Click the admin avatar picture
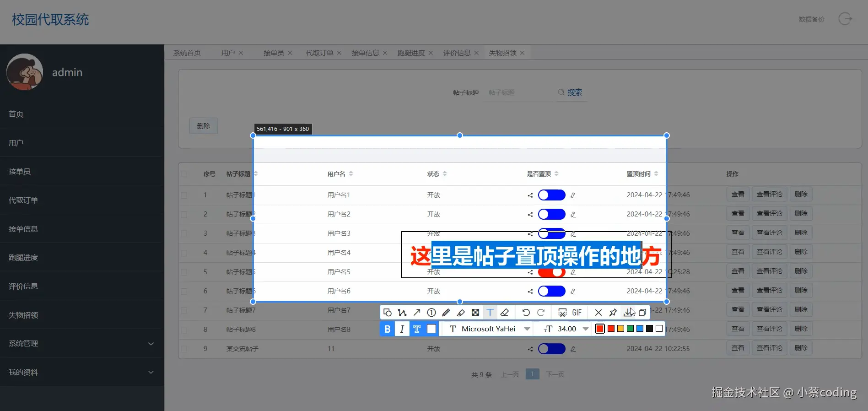868x411 pixels. click(25, 72)
